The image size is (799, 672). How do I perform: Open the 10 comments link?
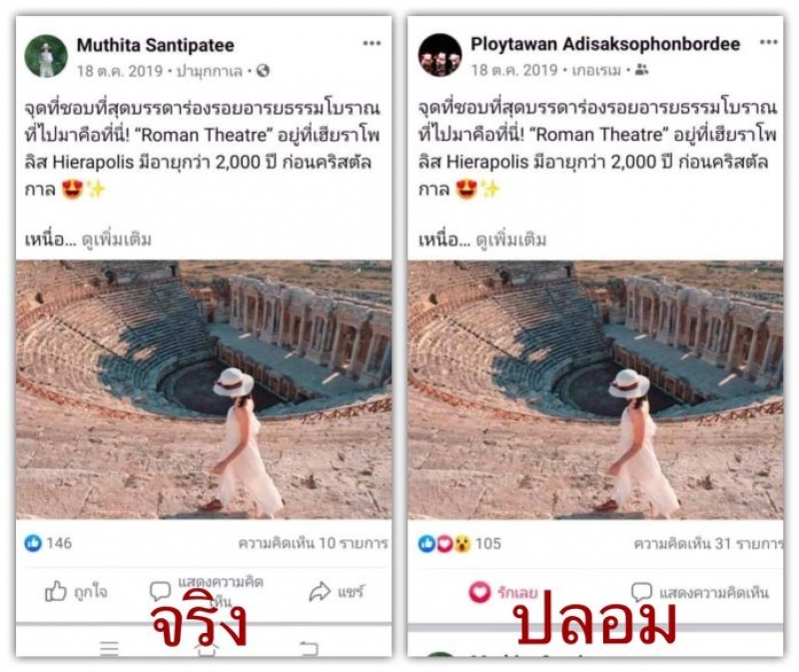point(313,543)
